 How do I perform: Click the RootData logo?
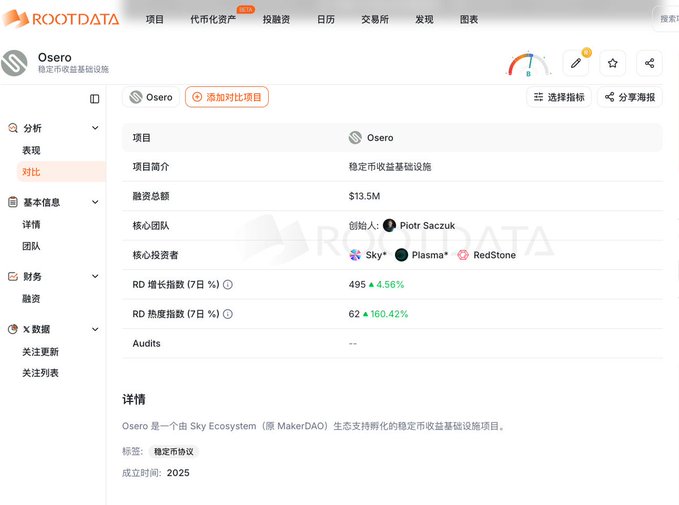click(61, 19)
